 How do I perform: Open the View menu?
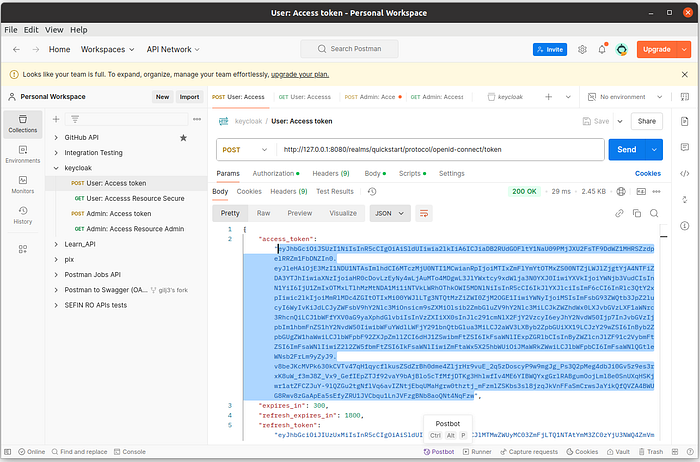[54, 30]
